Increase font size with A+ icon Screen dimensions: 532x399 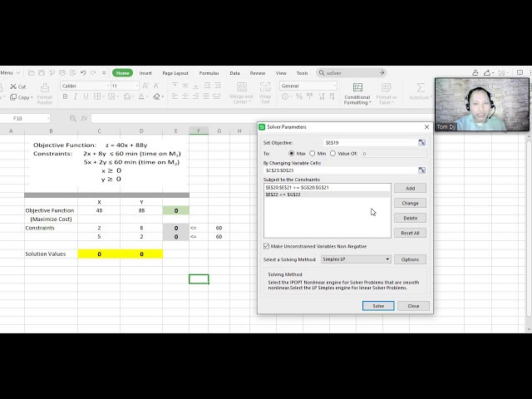(x=145, y=86)
